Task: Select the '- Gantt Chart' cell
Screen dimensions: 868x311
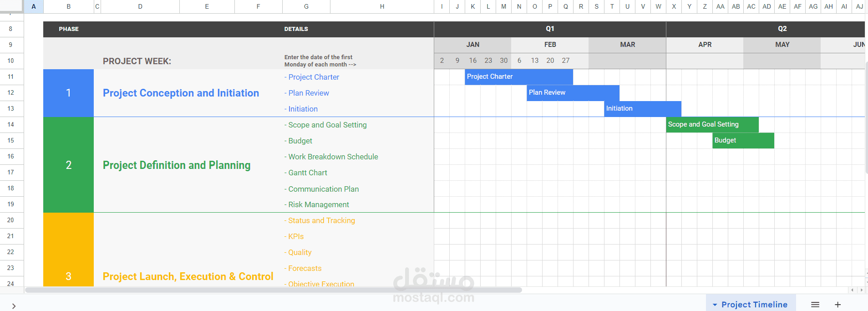Action: (x=306, y=173)
